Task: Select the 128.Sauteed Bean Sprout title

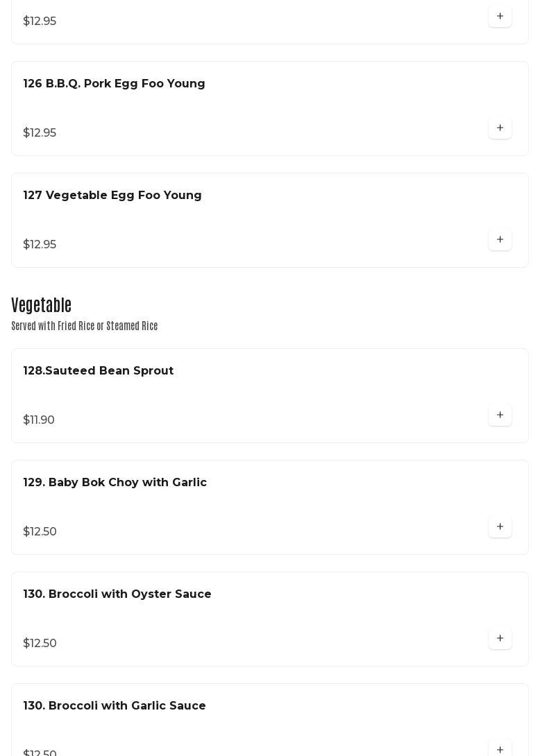Action: (x=99, y=371)
